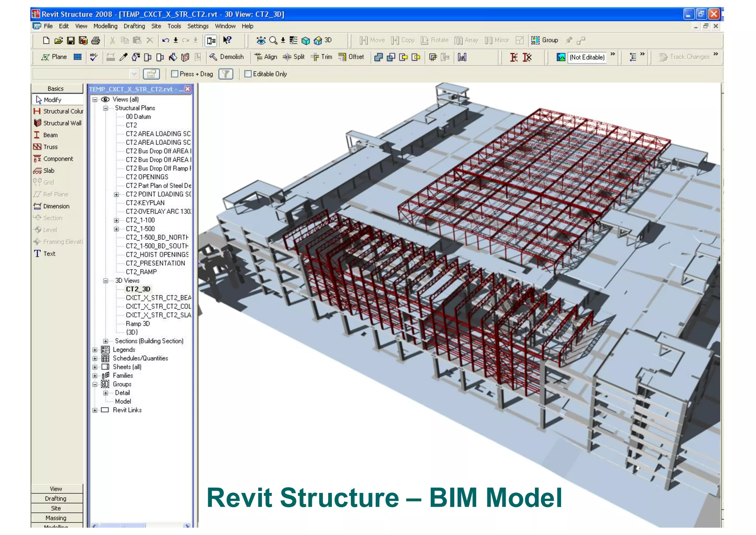Expand the Legends node

tap(95, 350)
